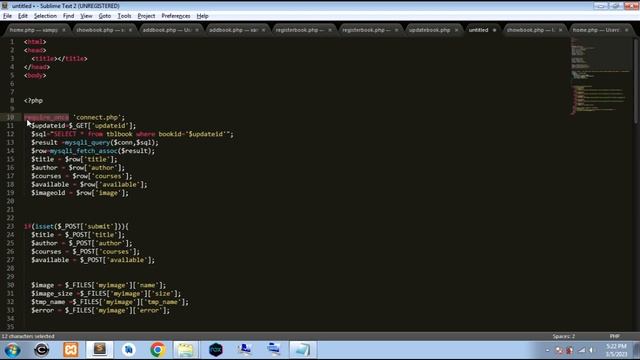640x360 pixels.
Task: Open the Selection menu
Action: coord(45,16)
